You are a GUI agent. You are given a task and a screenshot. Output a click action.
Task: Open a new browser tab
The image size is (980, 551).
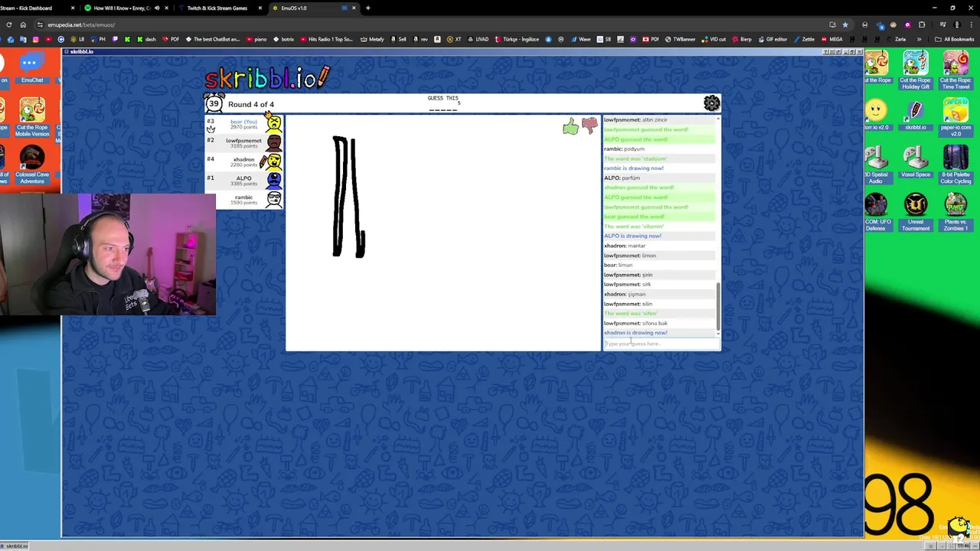point(367,8)
